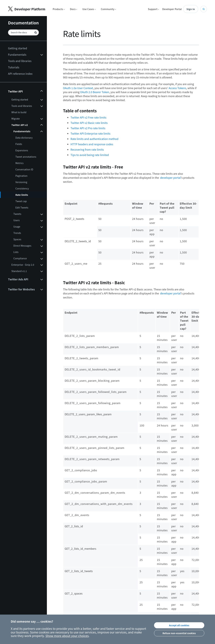Expand Getting started under Twitter API
The image size is (215, 644).
click(x=42, y=100)
